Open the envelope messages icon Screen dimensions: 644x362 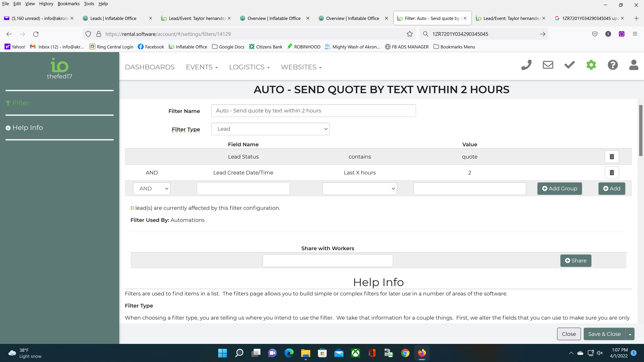click(548, 65)
